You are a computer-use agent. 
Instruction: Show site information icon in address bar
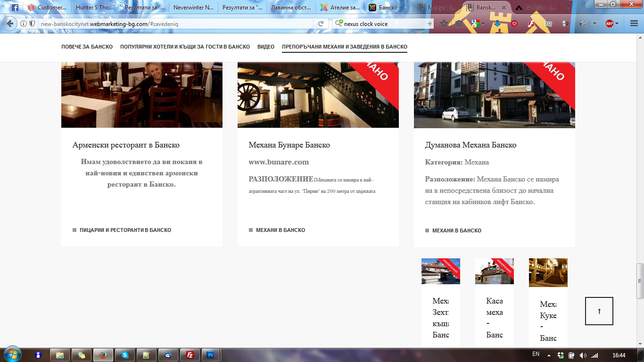24,24
